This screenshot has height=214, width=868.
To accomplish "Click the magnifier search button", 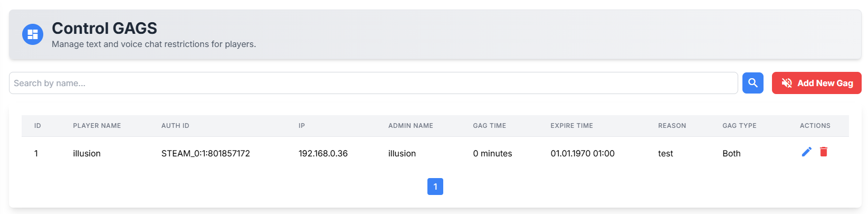I will coord(752,83).
